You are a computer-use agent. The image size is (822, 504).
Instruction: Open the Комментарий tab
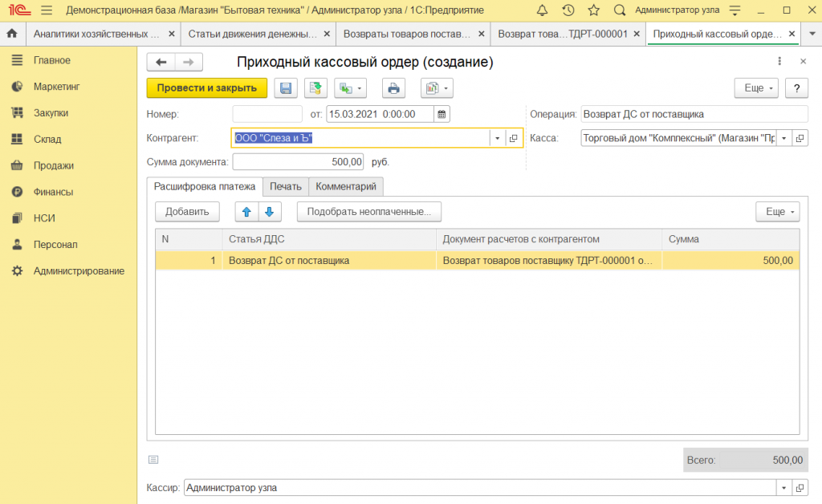pos(346,186)
